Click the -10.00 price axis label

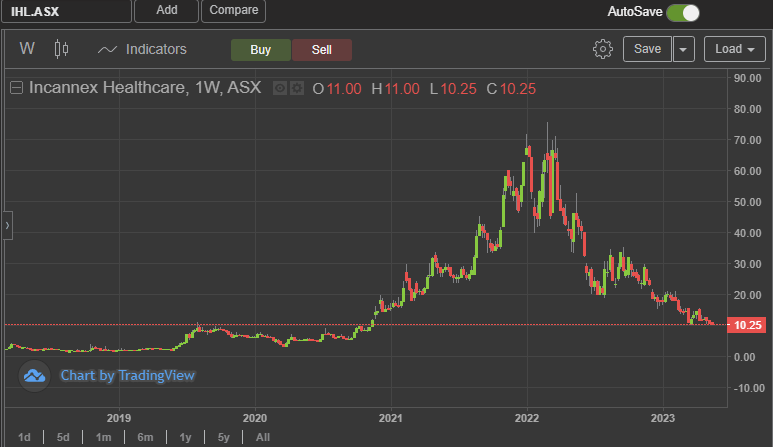click(749, 388)
